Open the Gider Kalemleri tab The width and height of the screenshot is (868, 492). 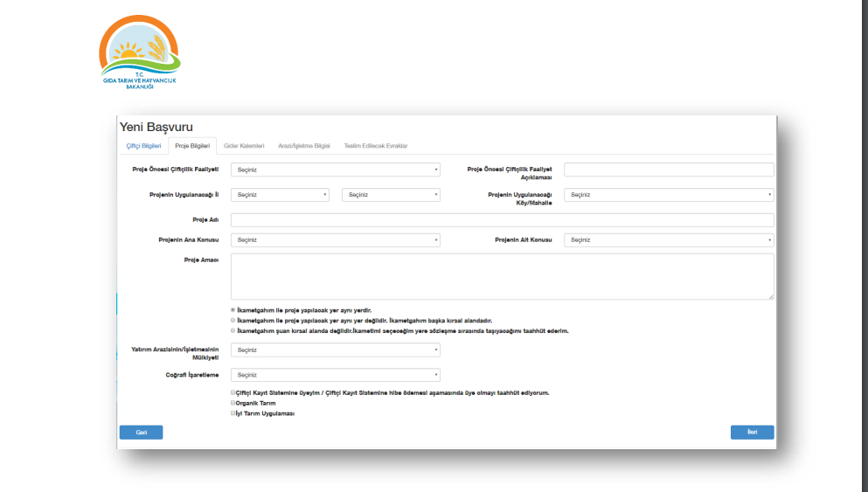(x=244, y=146)
